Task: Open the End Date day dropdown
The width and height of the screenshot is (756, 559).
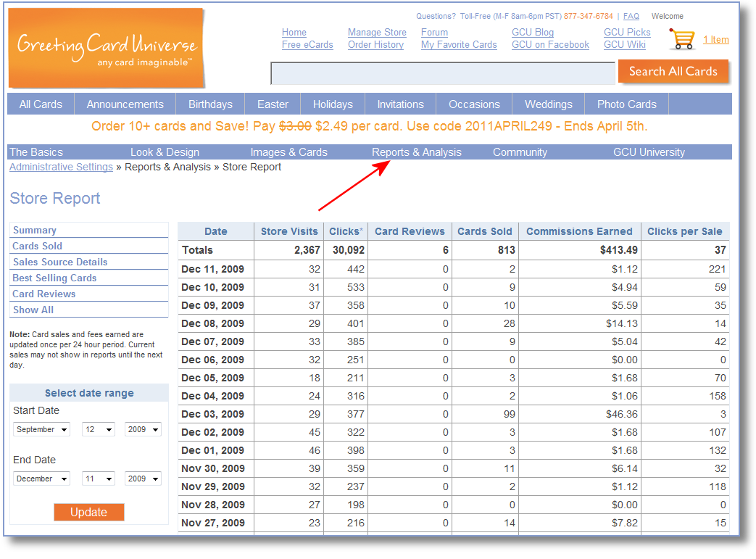Action: click(99, 479)
